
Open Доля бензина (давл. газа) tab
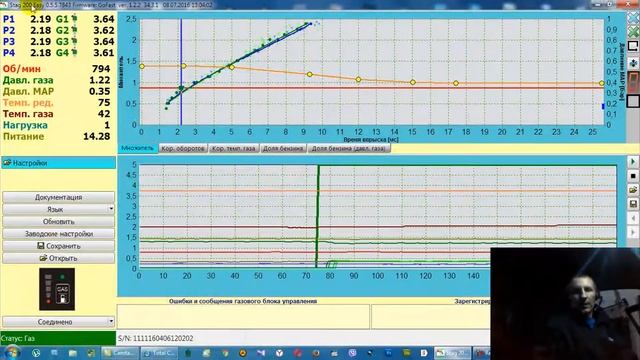click(349, 148)
